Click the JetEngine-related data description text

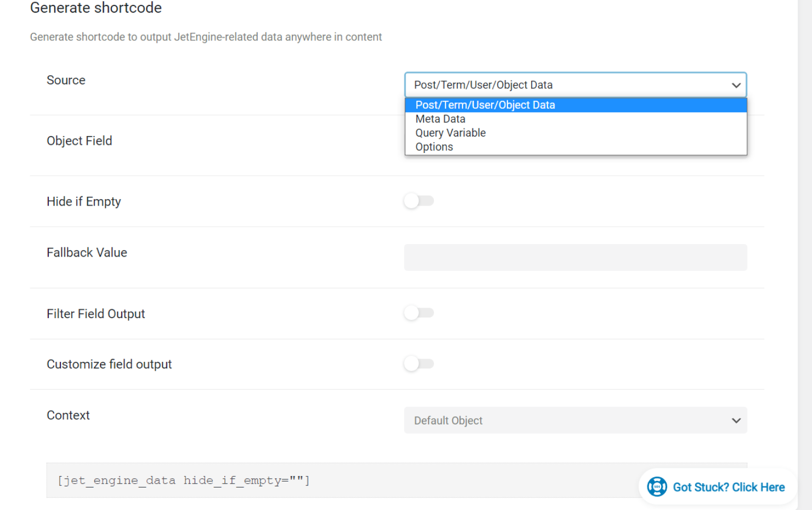pyautogui.click(x=206, y=37)
